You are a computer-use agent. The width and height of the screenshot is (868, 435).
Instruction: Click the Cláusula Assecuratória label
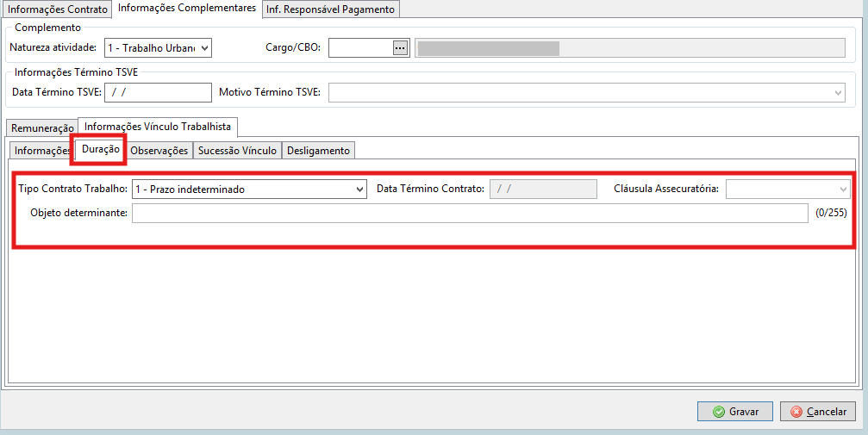click(666, 189)
